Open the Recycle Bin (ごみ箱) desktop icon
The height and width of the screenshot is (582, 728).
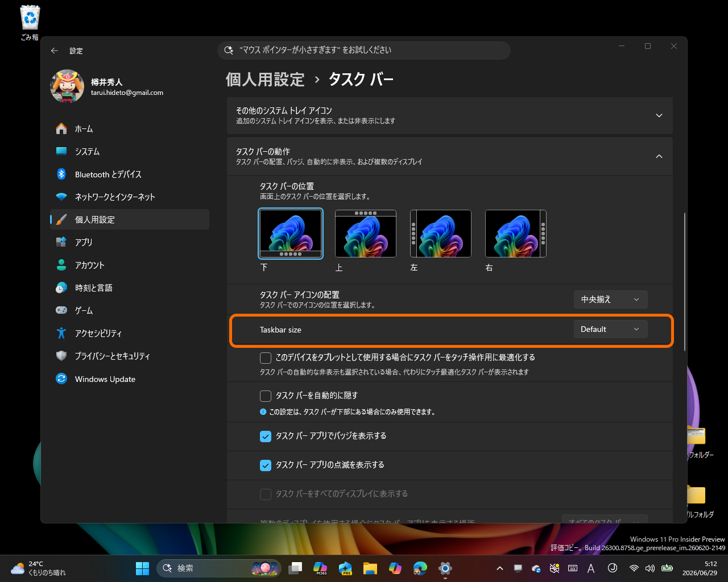[30, 23]
